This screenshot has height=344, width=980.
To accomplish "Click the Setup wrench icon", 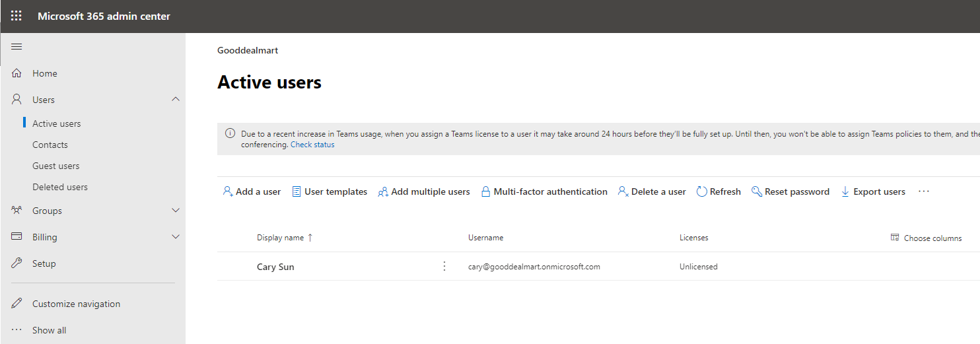I will pyautogui.click(x=17, y=263).
